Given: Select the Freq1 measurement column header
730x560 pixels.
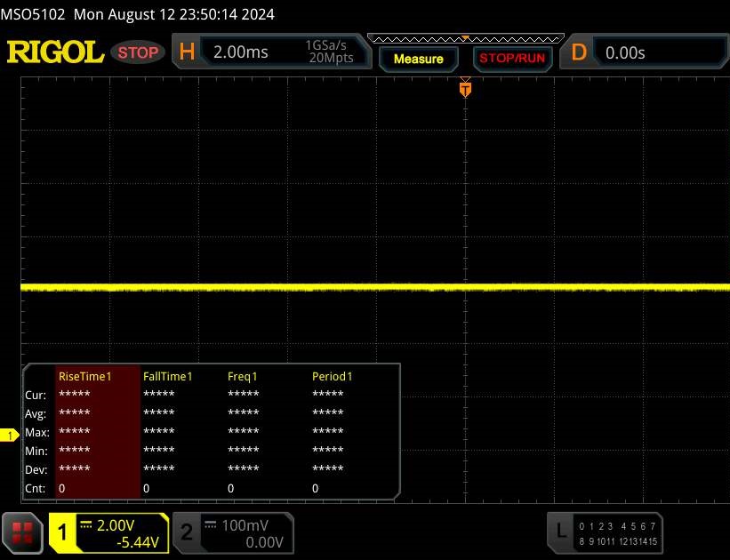Looking at the screenshot, I should [x=242, y=376].
